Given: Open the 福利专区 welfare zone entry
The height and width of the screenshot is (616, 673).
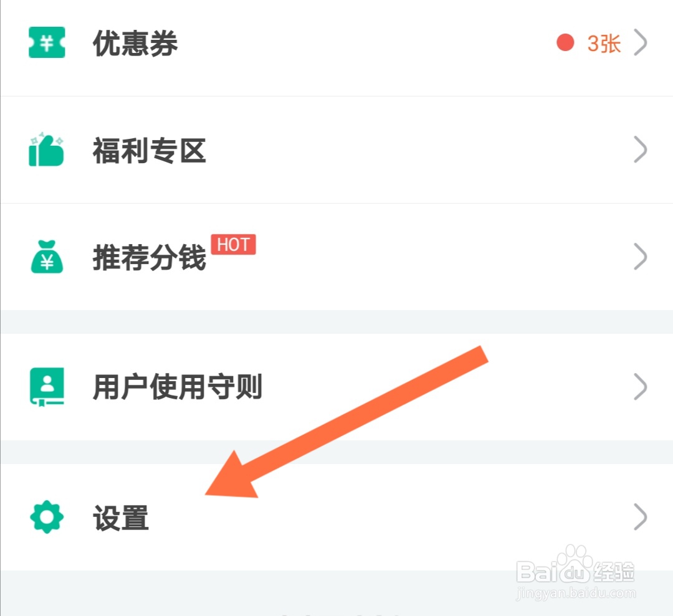Looking at the screenshot, I should pos(336,149).
